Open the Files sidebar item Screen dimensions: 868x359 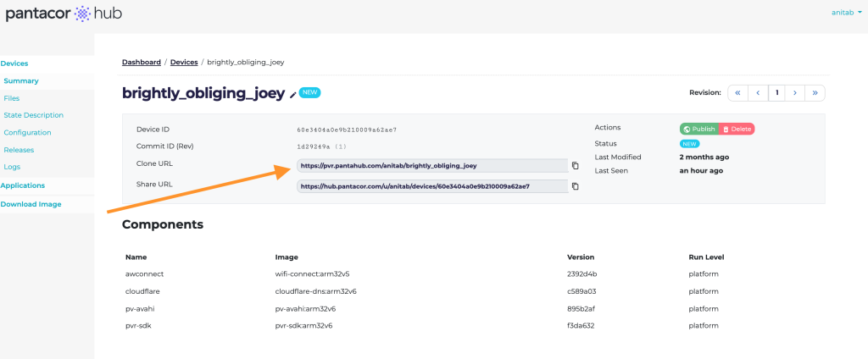tap(12, 98)
